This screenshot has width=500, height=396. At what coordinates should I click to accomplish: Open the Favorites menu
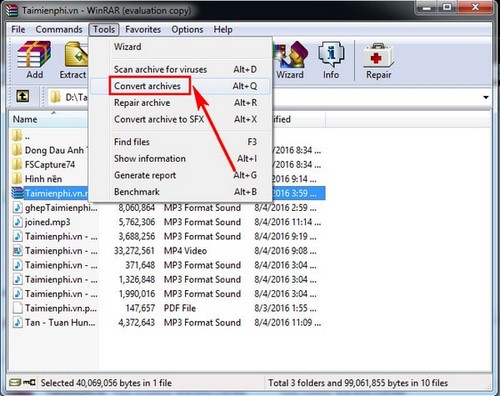[x=143, y=29]
